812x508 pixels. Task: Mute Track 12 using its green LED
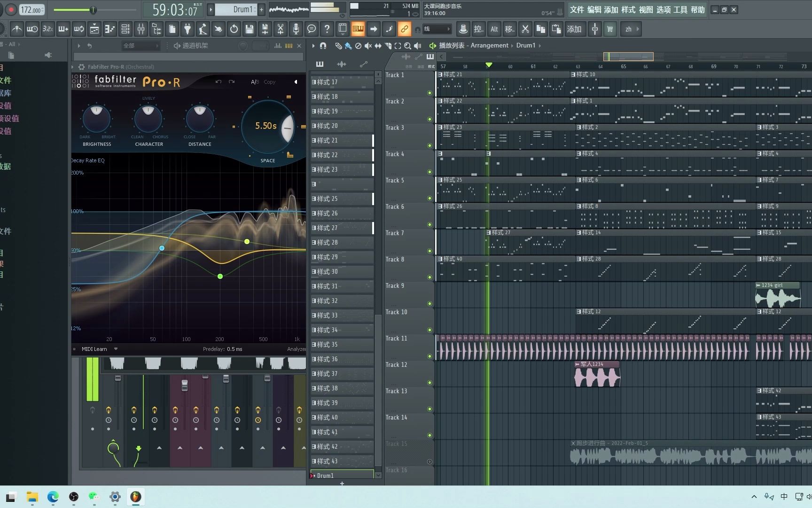pos(429,382)
